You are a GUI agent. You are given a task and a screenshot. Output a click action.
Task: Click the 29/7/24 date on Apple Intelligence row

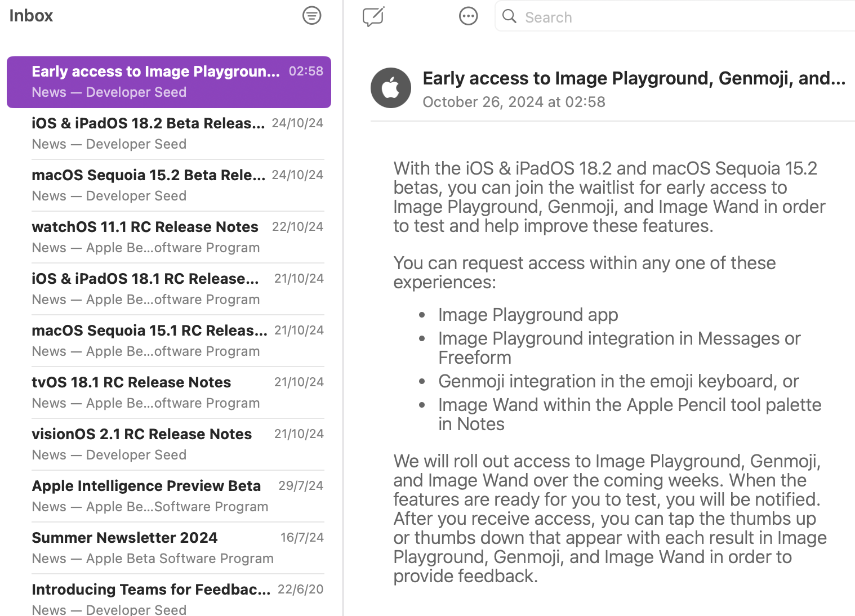301,485
